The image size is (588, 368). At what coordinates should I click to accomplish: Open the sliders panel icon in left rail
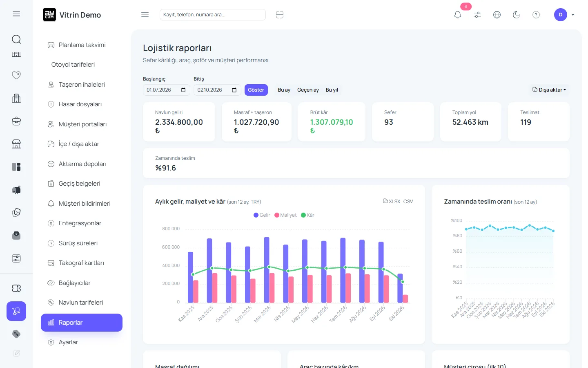point(16,258)
